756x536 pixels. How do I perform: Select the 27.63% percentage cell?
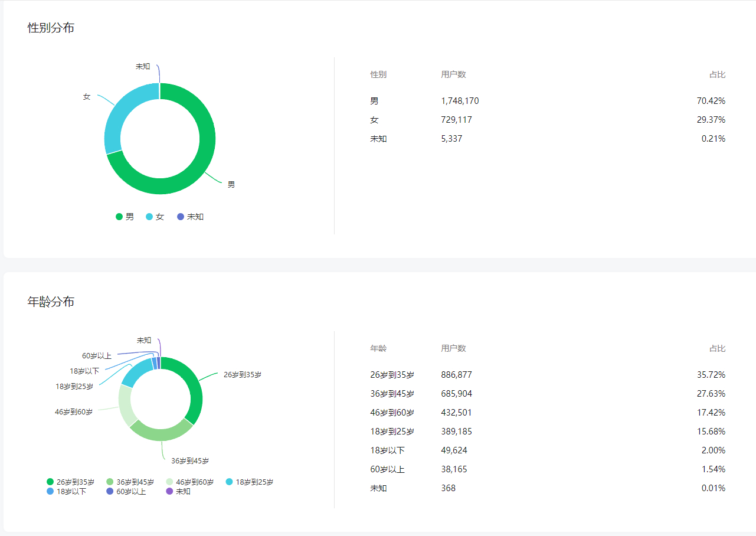click(711, 394)
